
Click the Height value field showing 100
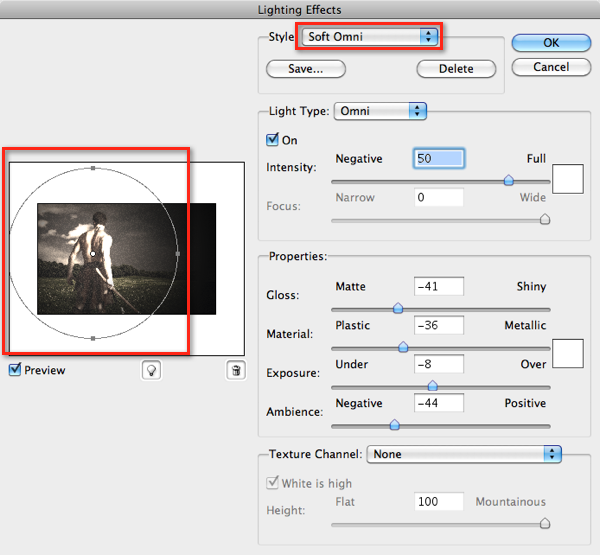coord(439,502)
